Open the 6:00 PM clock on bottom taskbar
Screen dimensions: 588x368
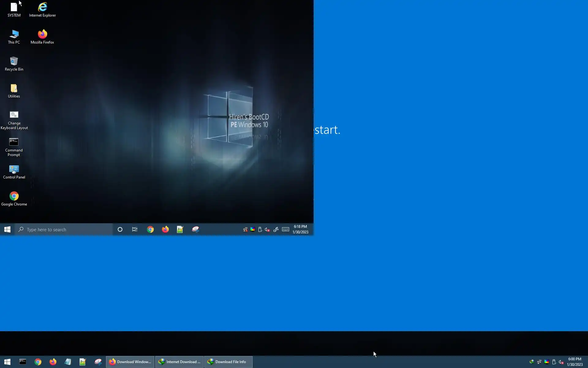pyautogui.click(x=575, y=362)
